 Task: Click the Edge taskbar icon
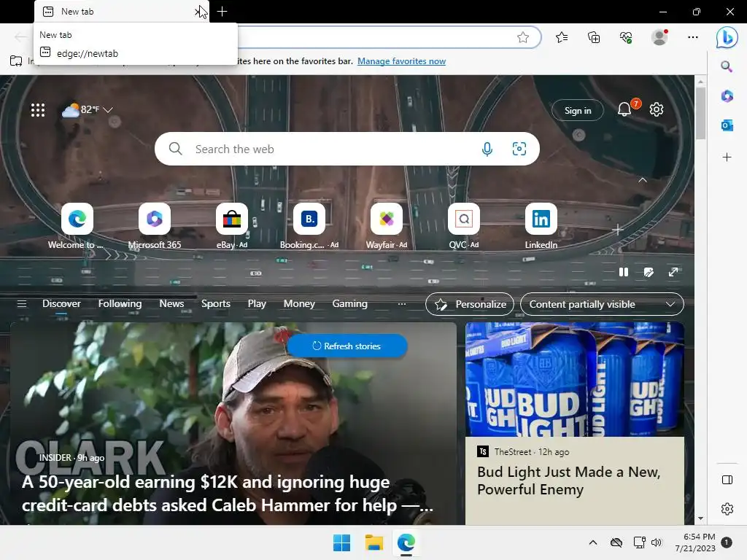tap(406, 542)
